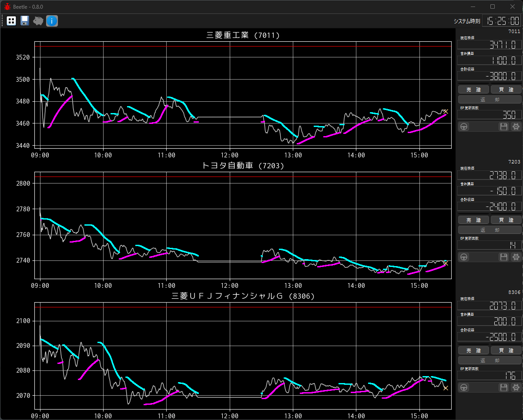The width and height of the screenshot is (523, 420).
Task: Open the blue info icon in toolbar
Action: 52,20
